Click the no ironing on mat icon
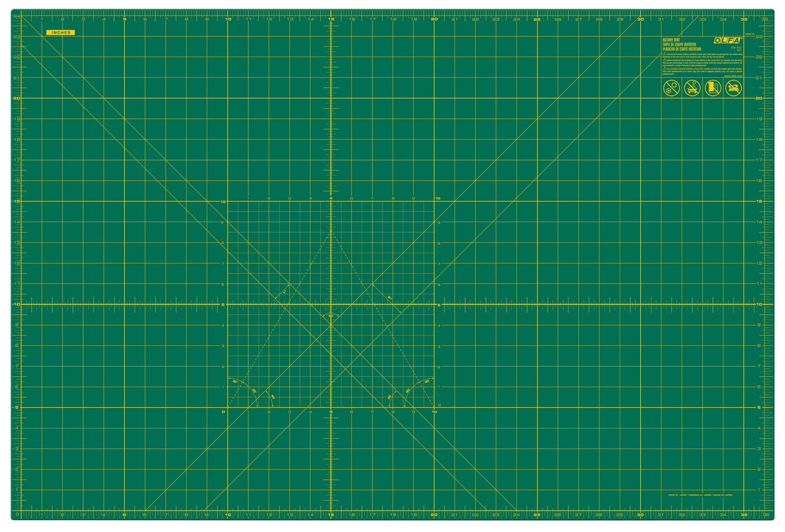This screenshot has width=785, height=532. pyautogui.click(x=734, y=88)
